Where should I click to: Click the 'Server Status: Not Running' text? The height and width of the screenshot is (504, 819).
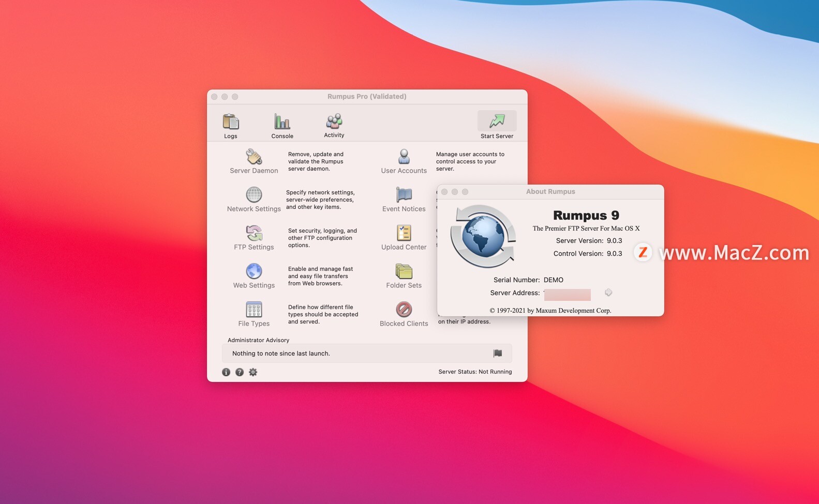coord(475,372)
